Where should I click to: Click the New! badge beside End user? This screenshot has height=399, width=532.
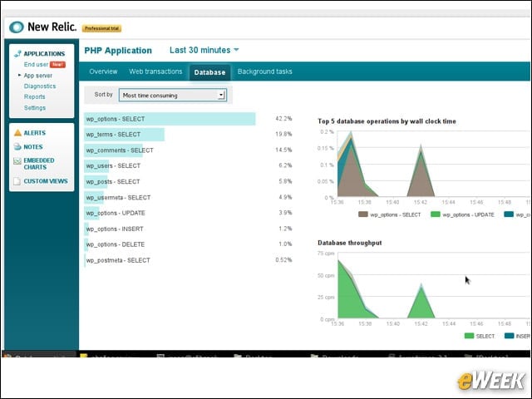[x=57, y=65]
